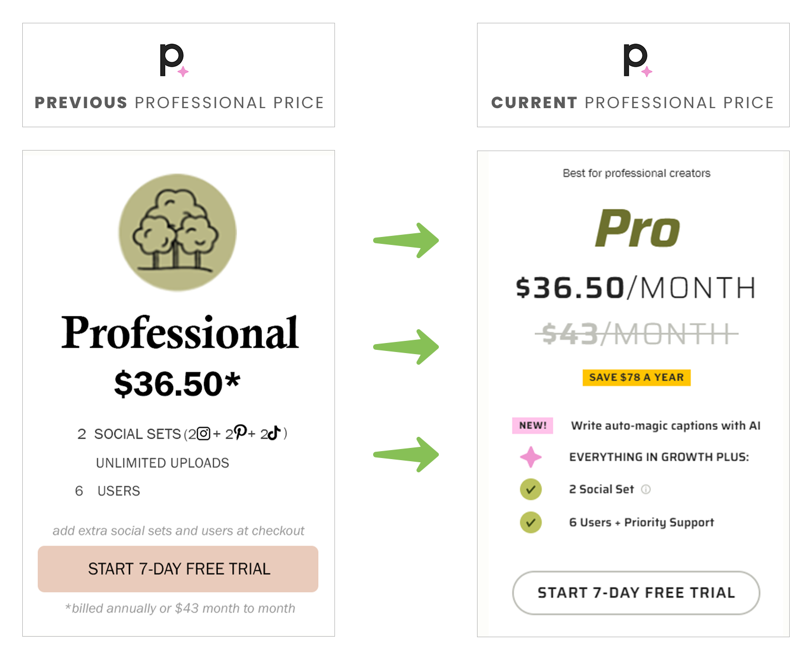Image resolution: width=812 pixels, height=660 pixels.
Task: Click the Instagram icon in social sets
Action: (x=203, y=433)
